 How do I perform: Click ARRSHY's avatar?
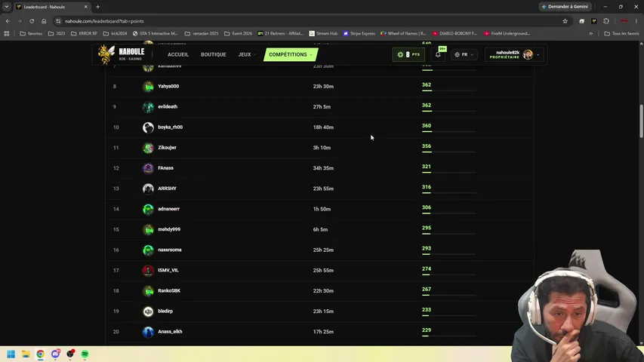point(148,189)
